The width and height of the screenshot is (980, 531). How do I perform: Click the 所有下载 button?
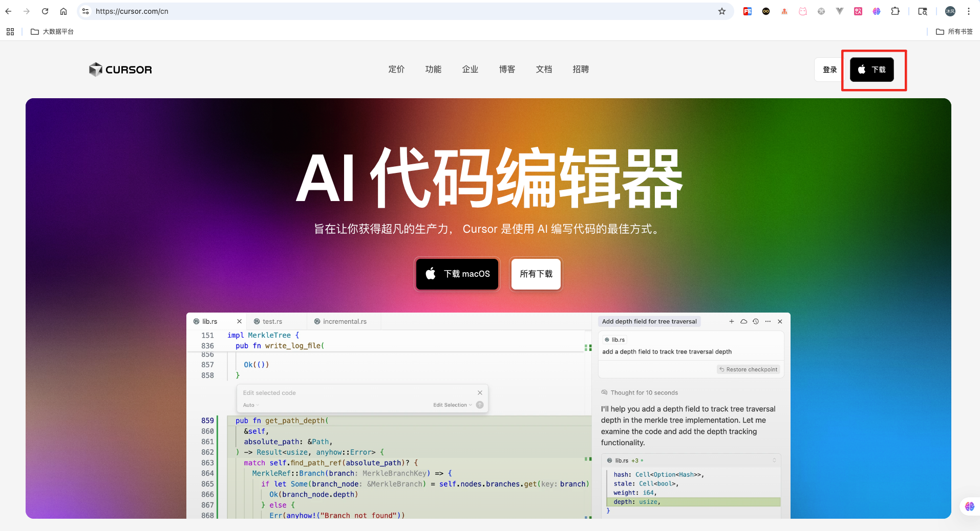click(536, 274)
